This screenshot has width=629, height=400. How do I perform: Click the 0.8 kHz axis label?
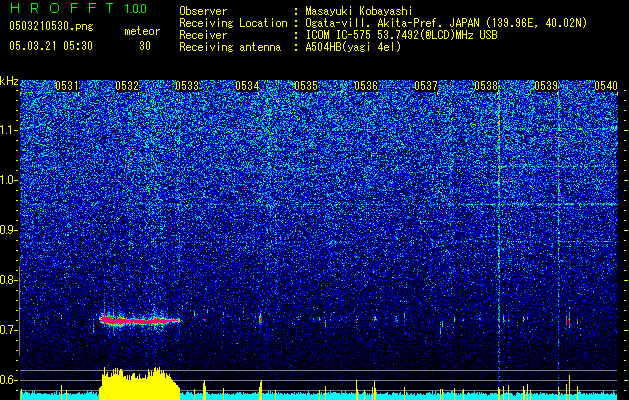(x=8, y=280)
